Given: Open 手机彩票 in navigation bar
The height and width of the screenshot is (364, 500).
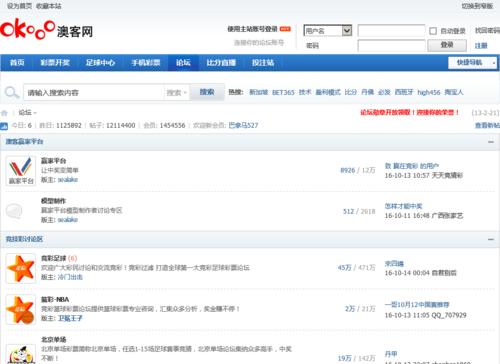Looking at the screenshot, I should (146, 62).
